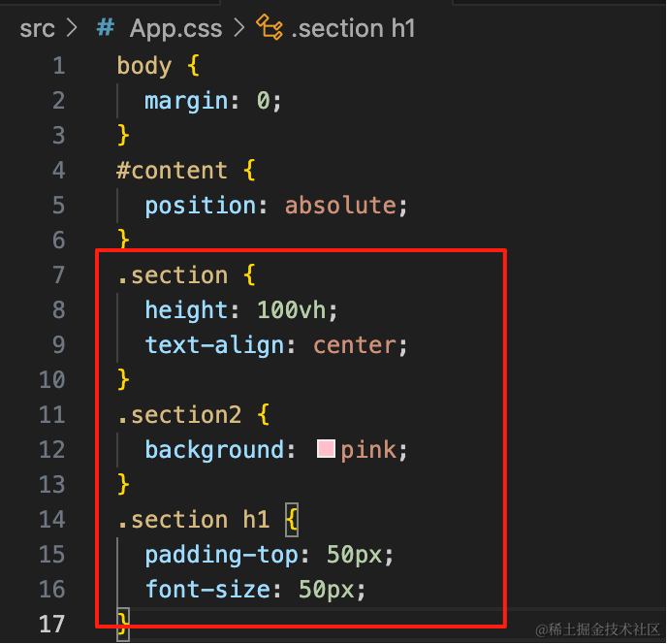Select the .section h1 breadcrumb entry
667x644 pixels.
[353, 28]
